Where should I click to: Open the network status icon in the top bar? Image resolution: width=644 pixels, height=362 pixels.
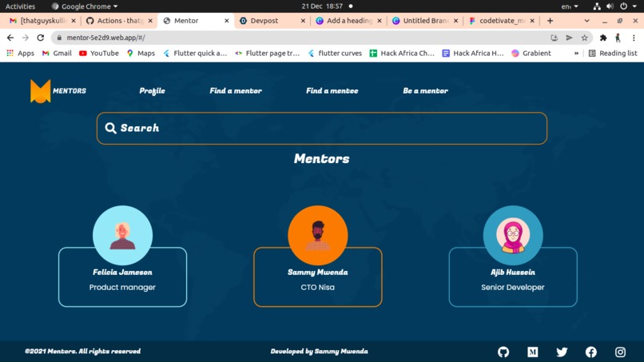pyautogui.click(x=597, y=6)
